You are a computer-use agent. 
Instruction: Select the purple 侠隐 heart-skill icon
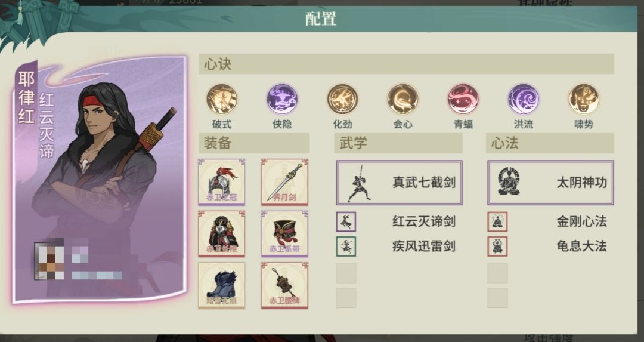(282, 99)
